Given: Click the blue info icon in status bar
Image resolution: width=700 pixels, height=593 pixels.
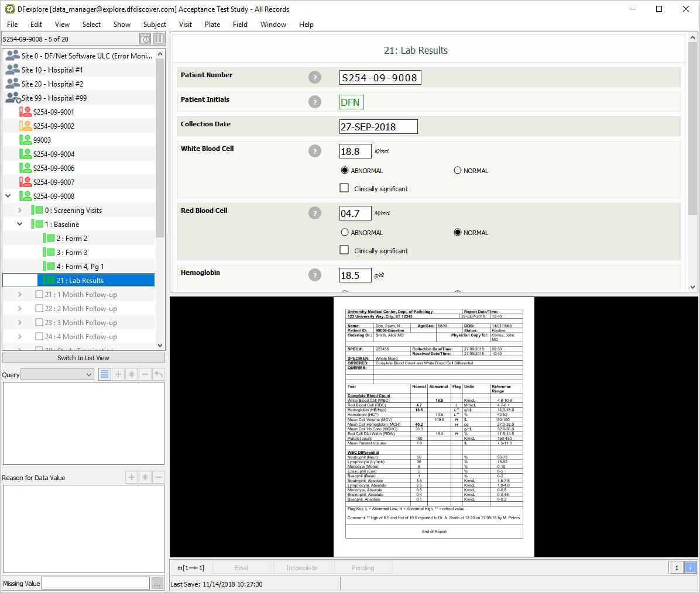Looking at the screenshot, I should click(691, 567).
